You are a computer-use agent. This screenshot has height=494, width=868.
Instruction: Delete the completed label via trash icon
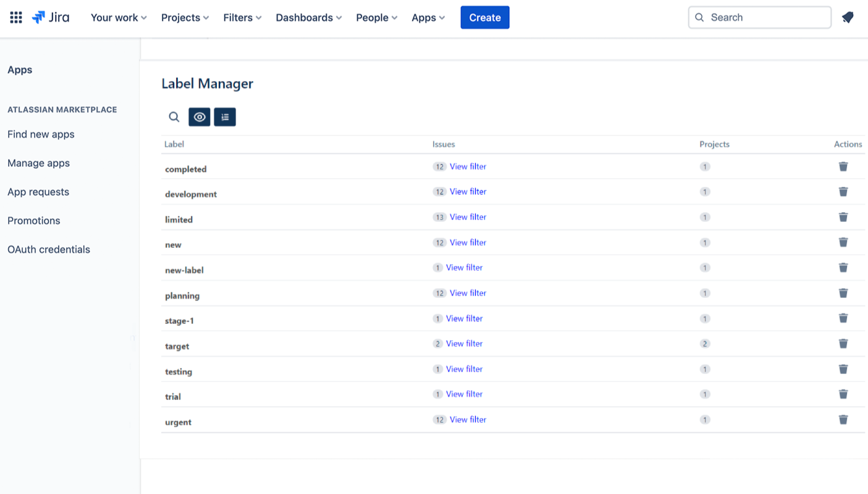coord(843,166)
